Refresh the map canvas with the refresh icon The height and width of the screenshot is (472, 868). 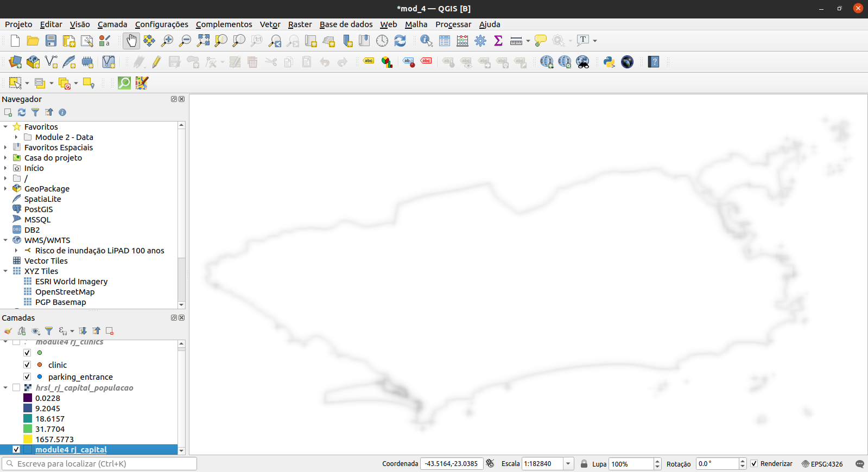400,41
